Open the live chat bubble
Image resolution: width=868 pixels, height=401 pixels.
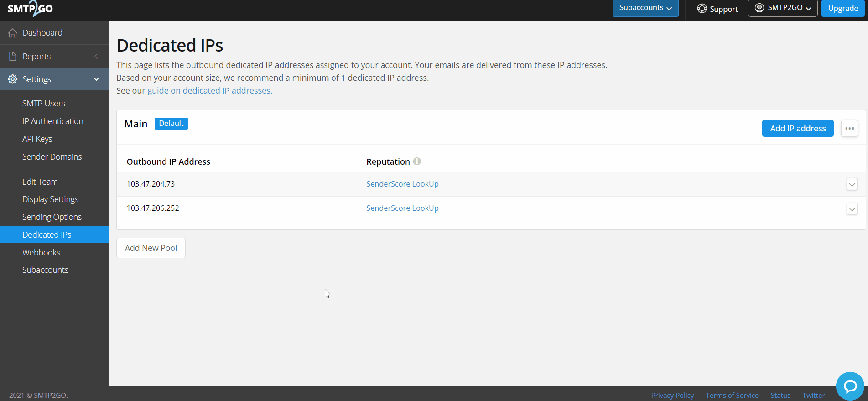[850, 386]
